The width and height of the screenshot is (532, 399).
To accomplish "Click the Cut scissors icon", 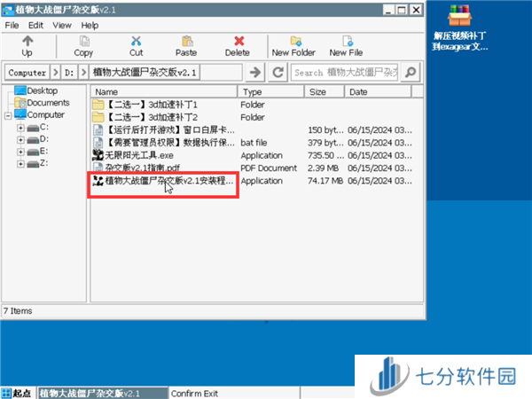I will (136, 41).
